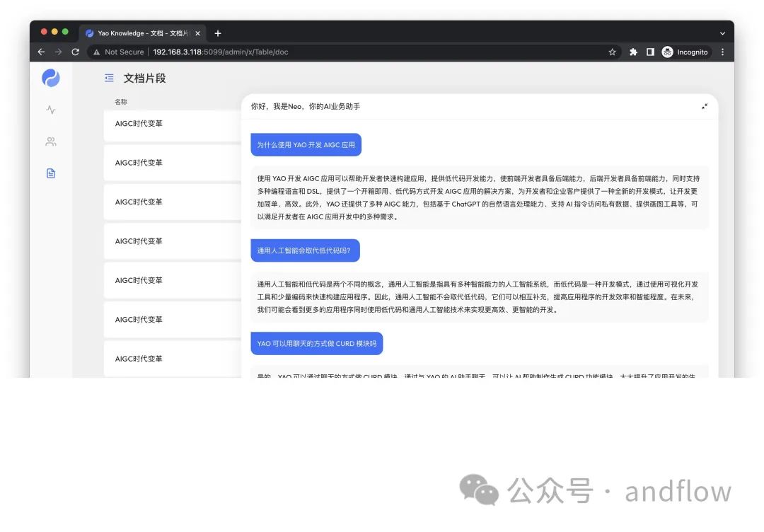Expand the window options chevron at top right
The height and width of the screenshot is (532, 764).
722,33
